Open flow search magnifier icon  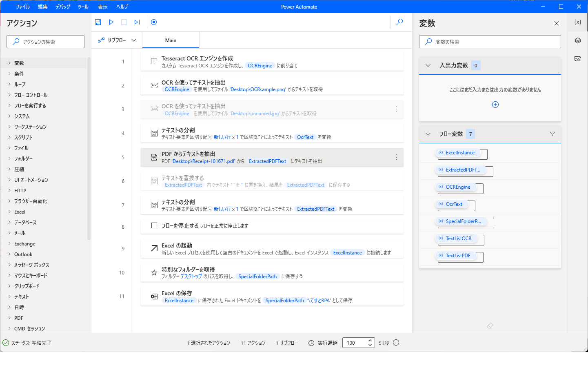tap(399, 22)
